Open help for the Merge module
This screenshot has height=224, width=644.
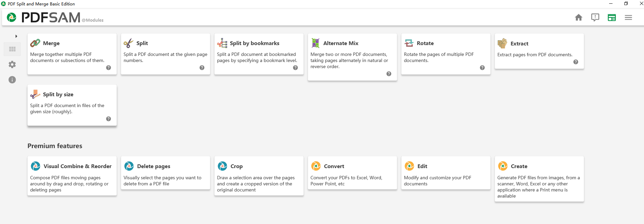tap(108, 67)
